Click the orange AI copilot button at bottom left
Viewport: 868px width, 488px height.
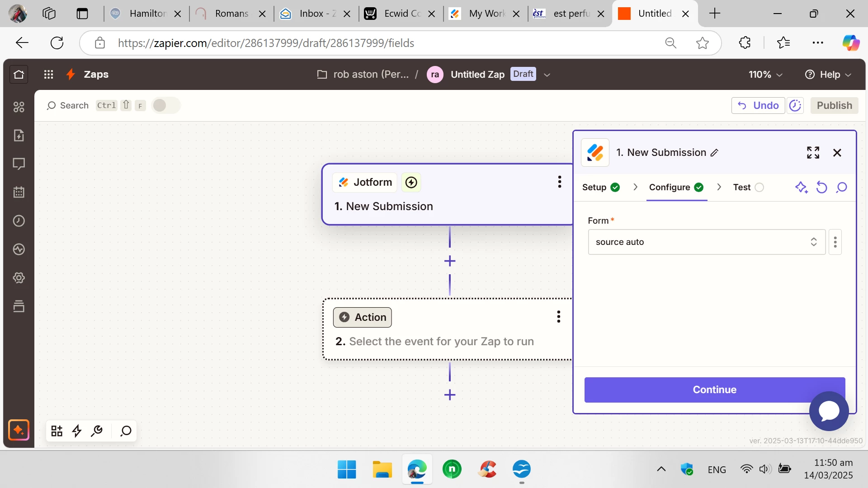pos(19,430)
